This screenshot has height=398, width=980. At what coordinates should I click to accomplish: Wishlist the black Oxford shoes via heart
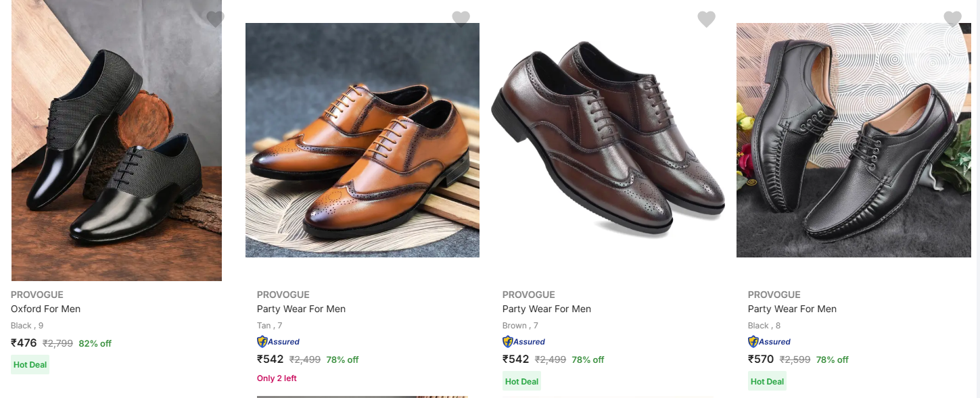(x=215, y=19)
